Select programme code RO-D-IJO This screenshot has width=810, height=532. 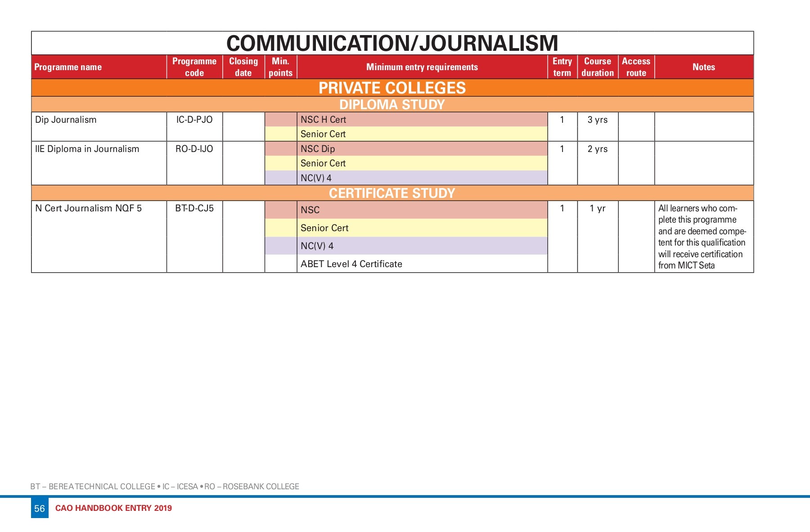pos(194,149)
